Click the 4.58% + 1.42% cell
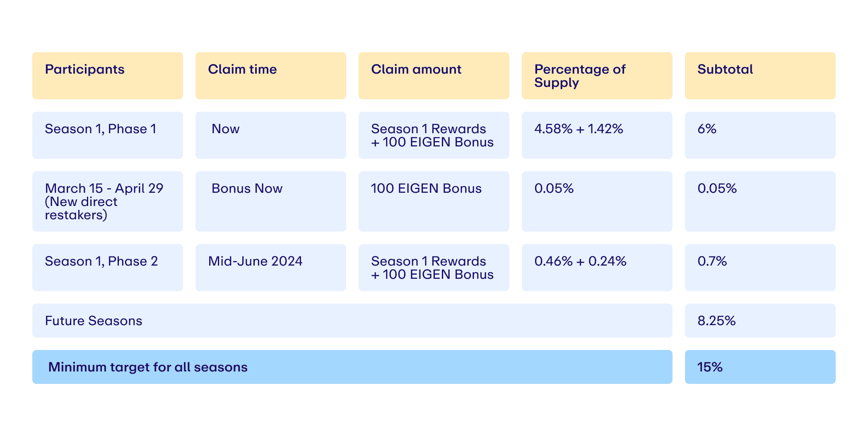868x436 pixels. (x=597, y=135)
